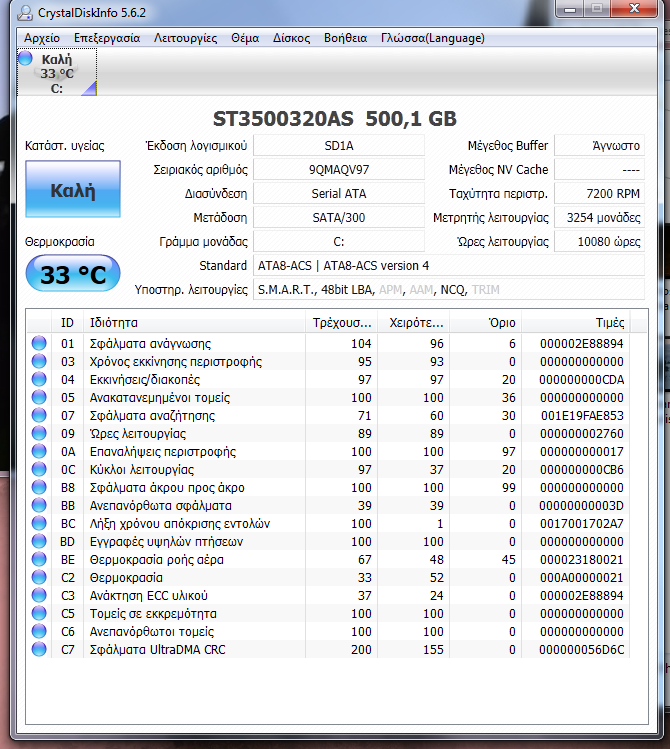The width and height of the screenshot is (670, 749).
Task: Click the buffer size field Άγνωστο
Action: (599, 146)
